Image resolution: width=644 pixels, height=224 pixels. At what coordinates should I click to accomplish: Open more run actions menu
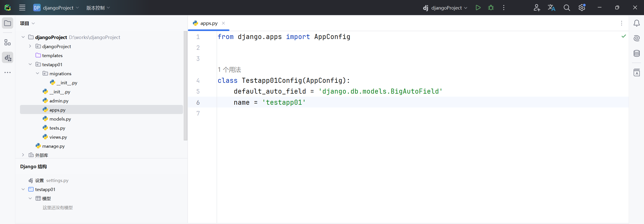[x=504, y=8]
